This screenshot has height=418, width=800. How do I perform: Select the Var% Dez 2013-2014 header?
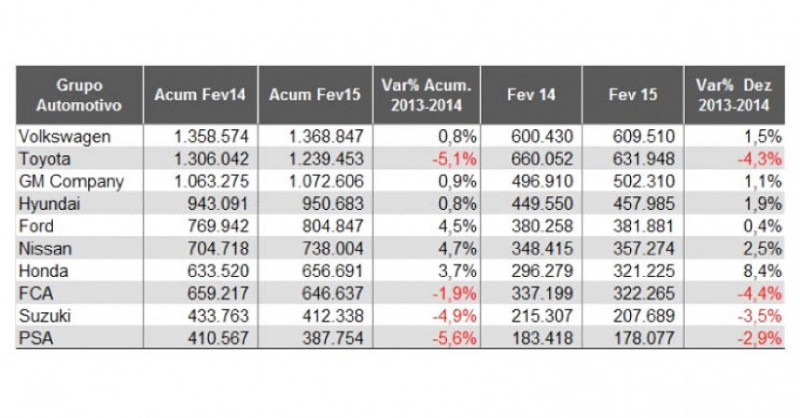pyautogui.click(x=733, y=95)
